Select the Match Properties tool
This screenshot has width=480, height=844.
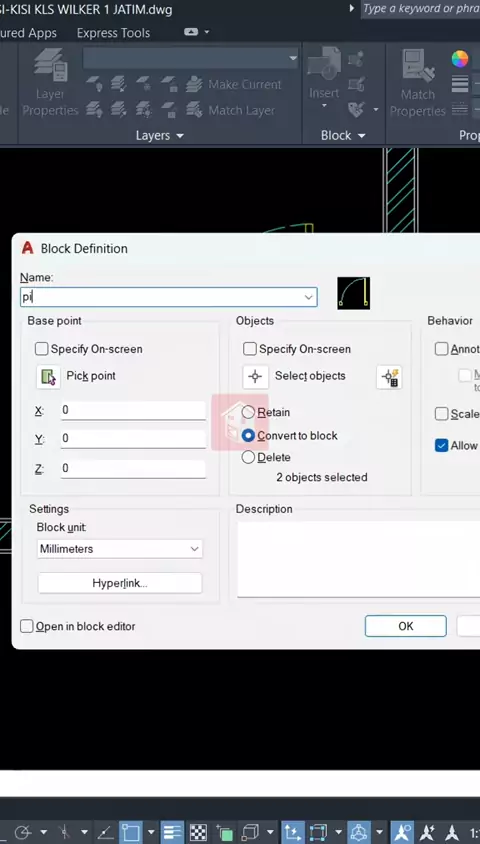pos(418,83)
